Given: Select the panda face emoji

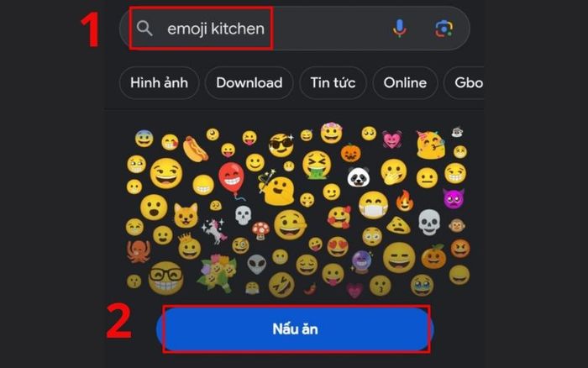Looking at the screenshot, I should point(358,176).
